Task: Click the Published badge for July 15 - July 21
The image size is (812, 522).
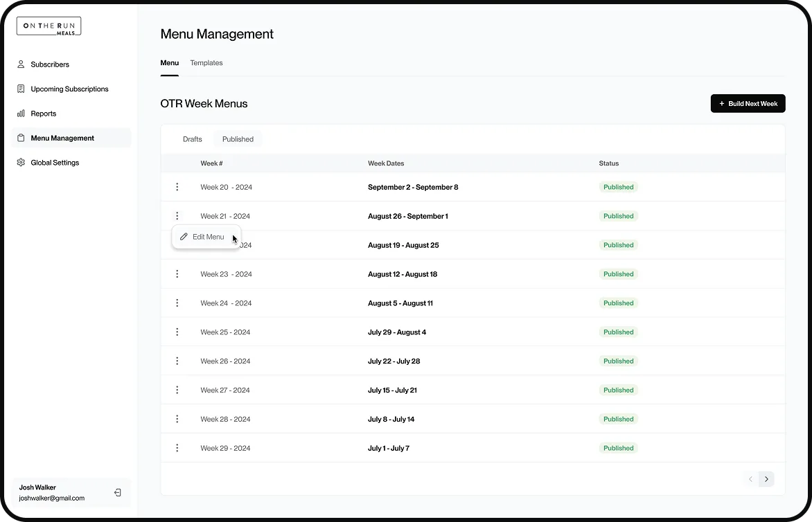Action: (x=618, y=390)
